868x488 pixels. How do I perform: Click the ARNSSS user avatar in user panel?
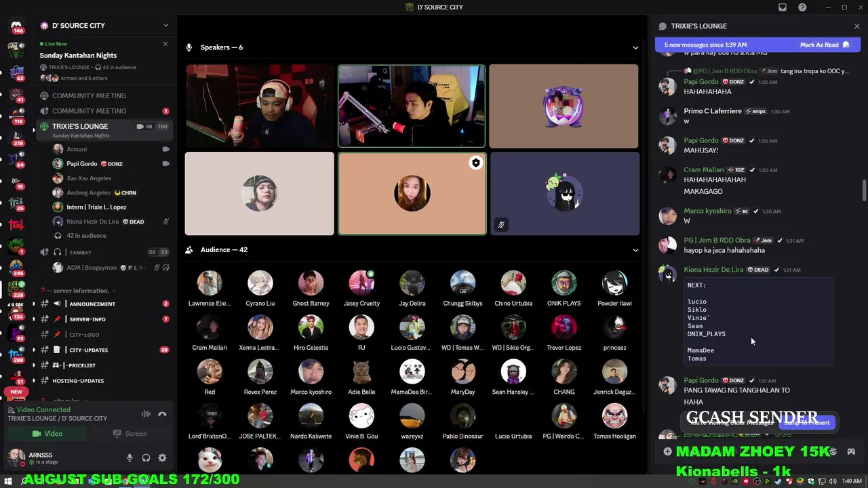click(16, 457)
